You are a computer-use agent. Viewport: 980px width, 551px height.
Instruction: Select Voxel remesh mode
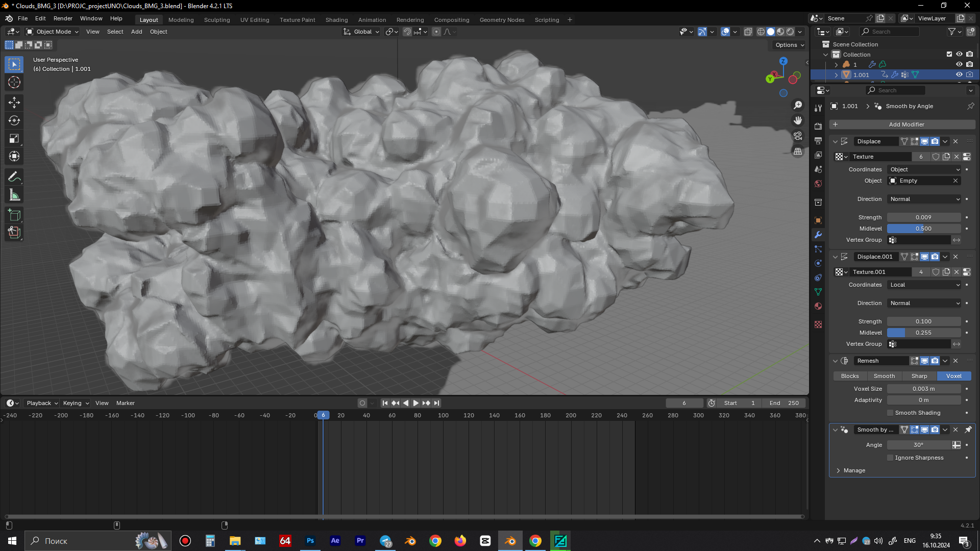pos(953,376)
